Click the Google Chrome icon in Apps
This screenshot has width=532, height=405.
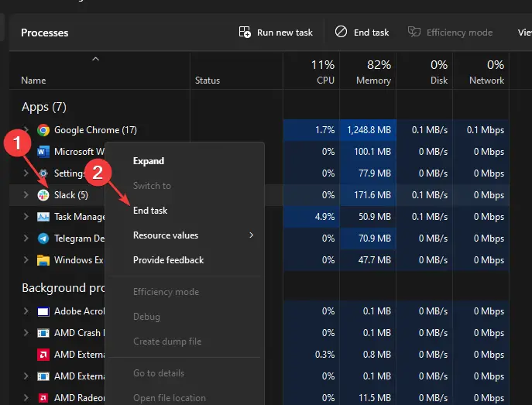(x=43, y=130)
